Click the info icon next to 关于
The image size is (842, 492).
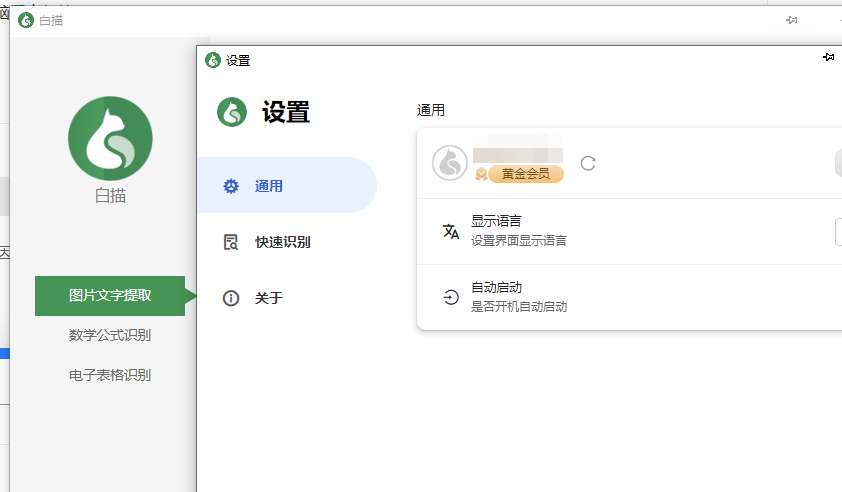[x=231, y=298]
